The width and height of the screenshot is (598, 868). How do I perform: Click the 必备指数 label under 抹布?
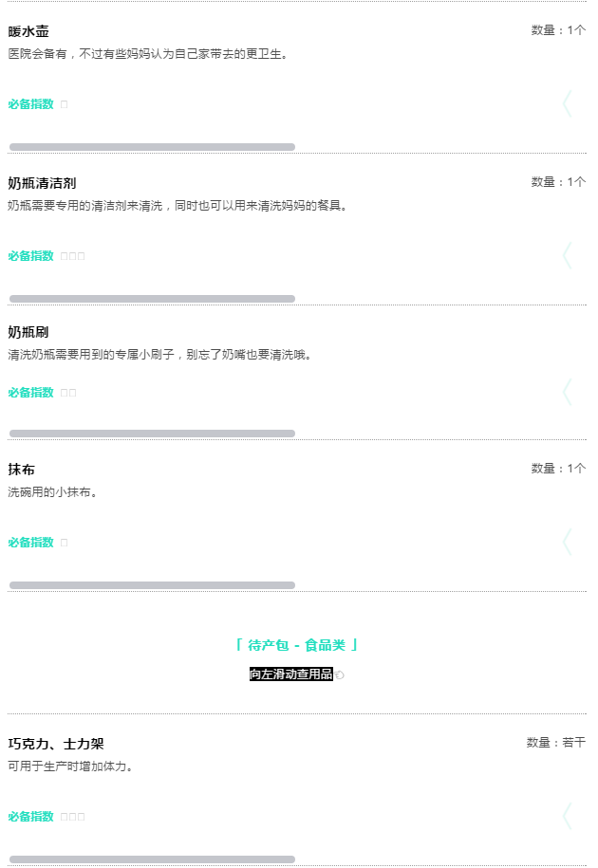(x=31, y=543)
